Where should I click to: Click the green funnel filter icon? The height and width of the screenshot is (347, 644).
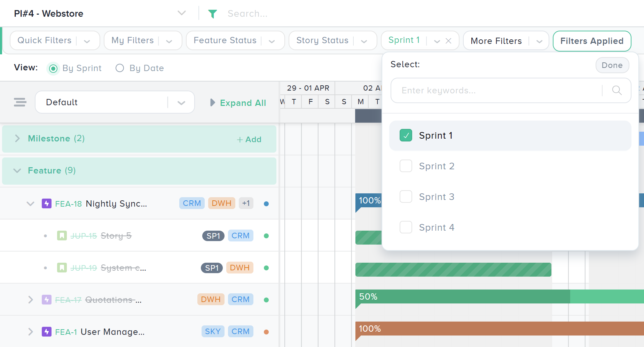212,14
